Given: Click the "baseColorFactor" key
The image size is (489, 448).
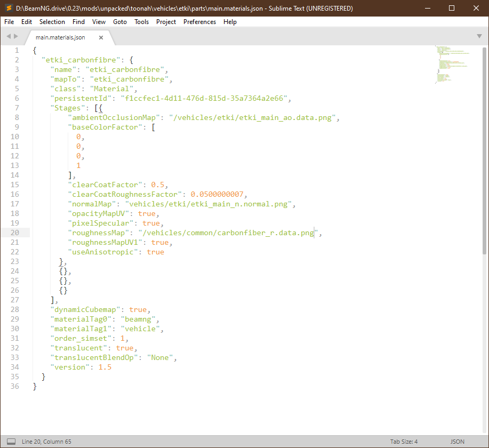Looking at the screenshot, I should pyautogui.click(x=105, y=127).
